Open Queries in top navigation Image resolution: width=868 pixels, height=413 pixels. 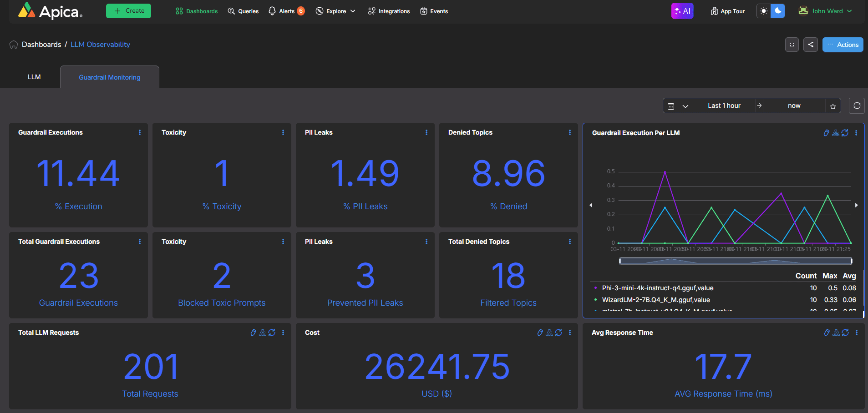tap(243, 11)
